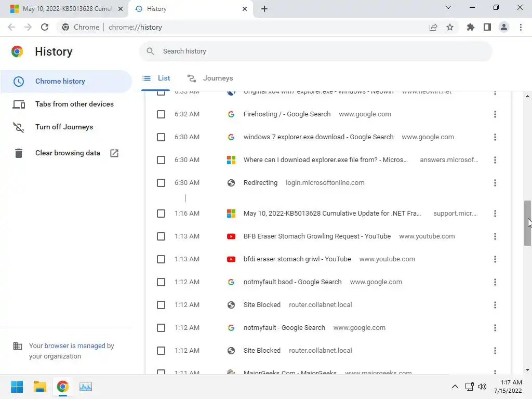Viewport: 532px width, 399px height.
Task: Click the globe favicon of Redirecting entry
Action: click(231, 183)
